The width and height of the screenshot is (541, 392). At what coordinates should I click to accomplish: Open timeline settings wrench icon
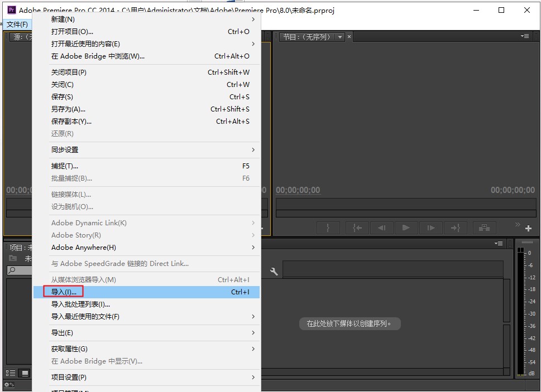coord(274,272)
